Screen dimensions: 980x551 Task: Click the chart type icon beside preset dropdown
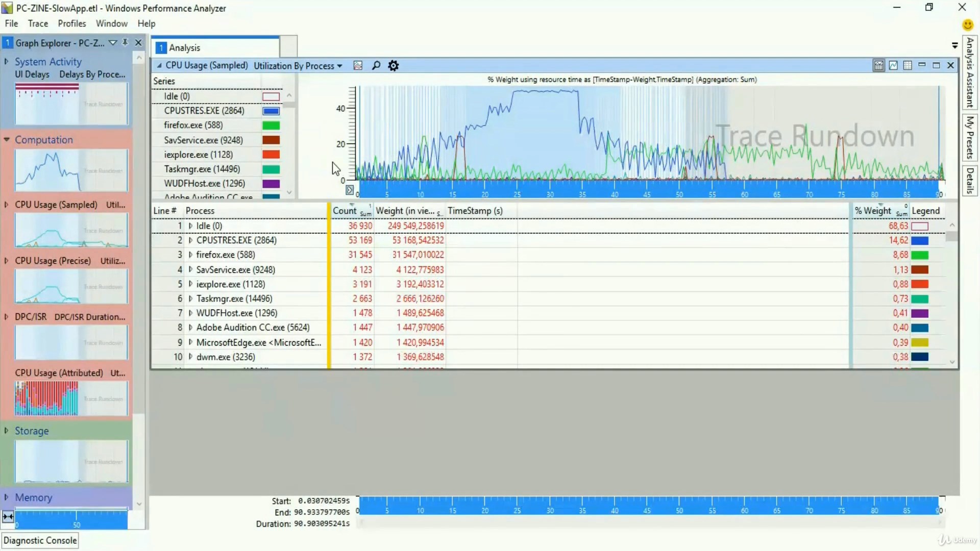[358, 65]
